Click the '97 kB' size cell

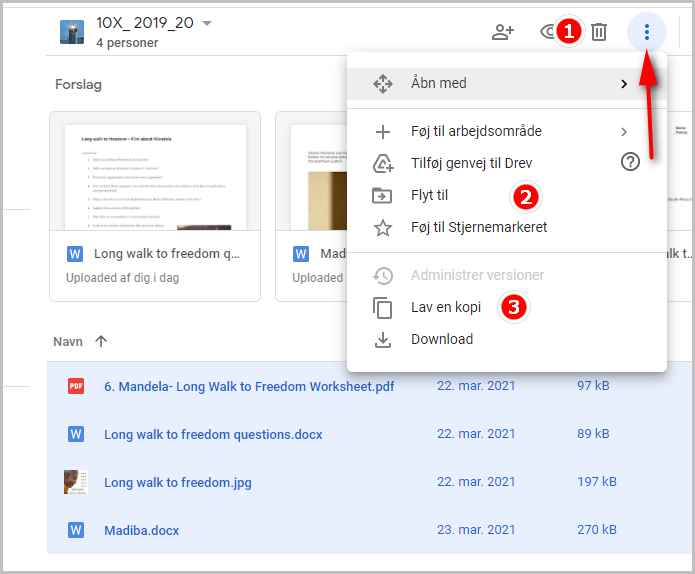click(x=593, y=386)
